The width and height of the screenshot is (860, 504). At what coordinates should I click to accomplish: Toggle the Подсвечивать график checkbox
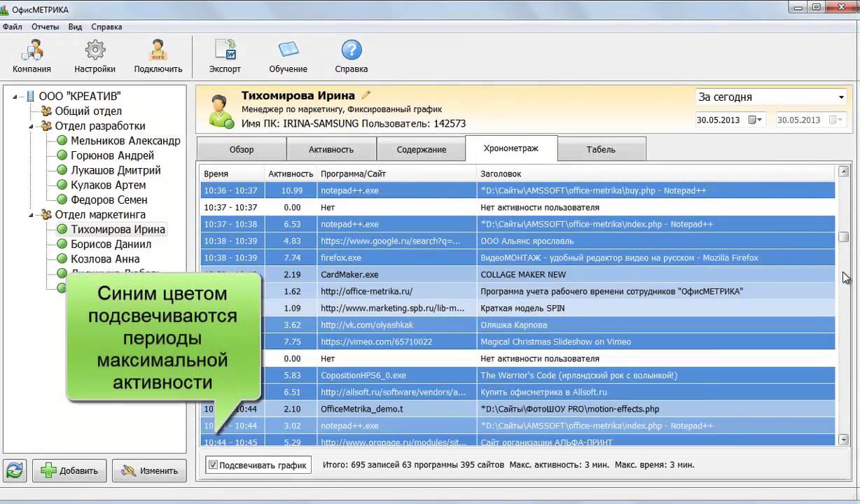[x=214, y=465]
